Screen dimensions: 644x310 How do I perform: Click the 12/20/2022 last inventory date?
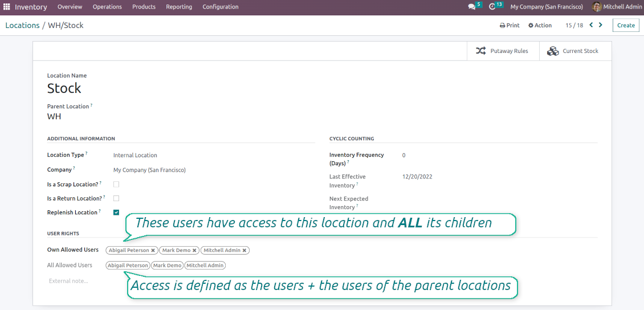(417, 177)
